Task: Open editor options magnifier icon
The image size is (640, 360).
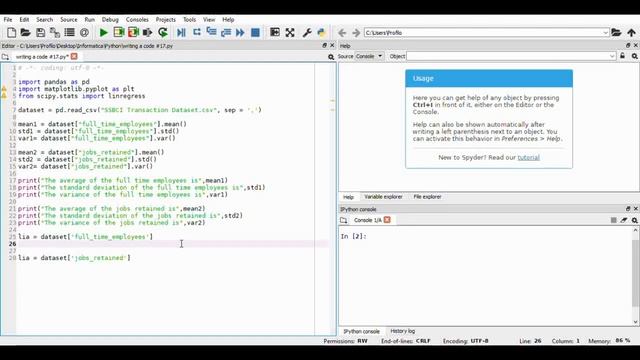Action: pos(331,57)
